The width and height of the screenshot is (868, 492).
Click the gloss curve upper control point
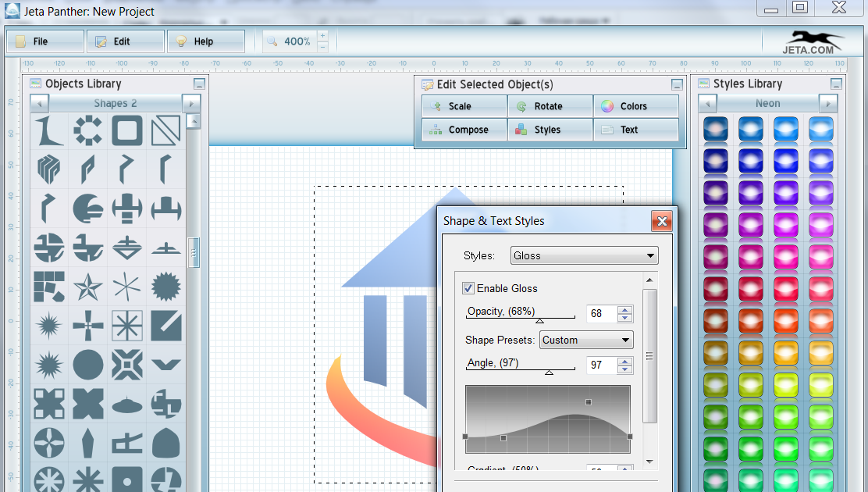tap(589, 402)
